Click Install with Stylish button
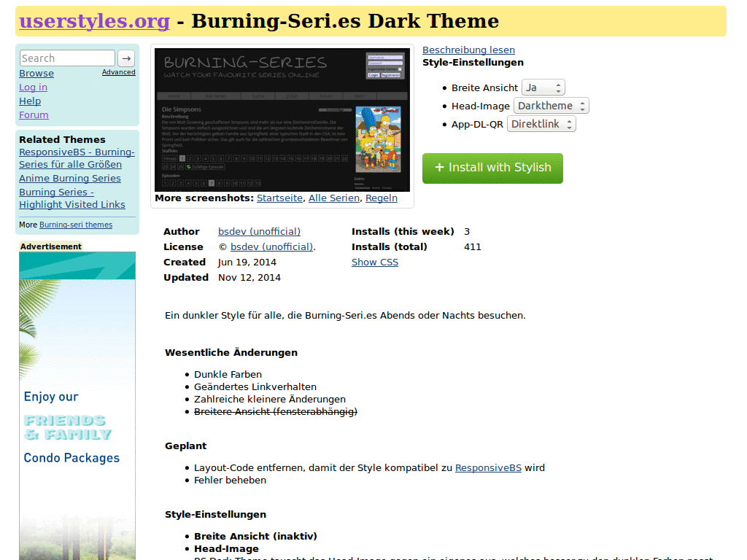 (492, 168)
